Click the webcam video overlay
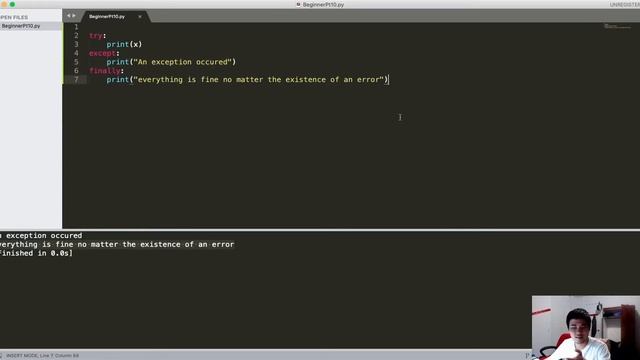 click(586, 328)
